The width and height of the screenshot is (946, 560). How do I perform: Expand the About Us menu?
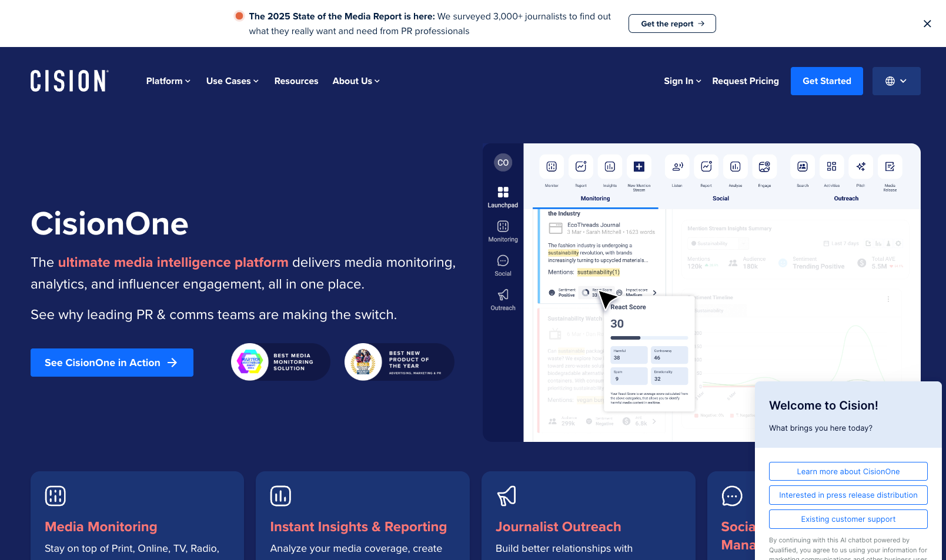click(x=356, y=81)
